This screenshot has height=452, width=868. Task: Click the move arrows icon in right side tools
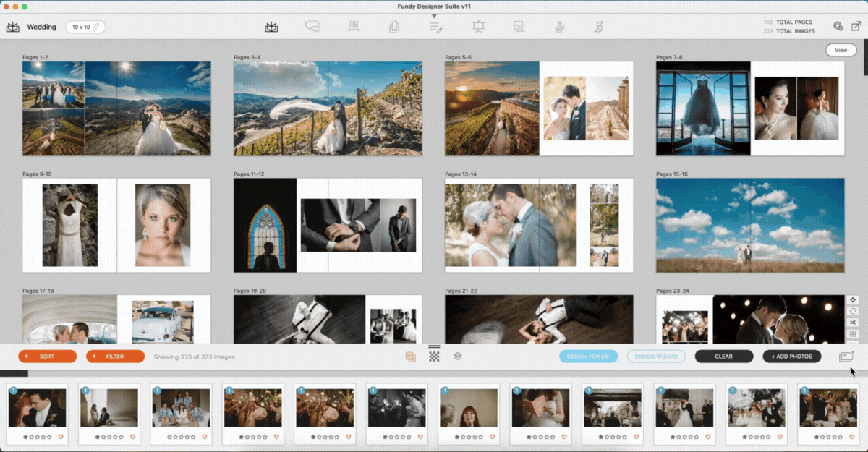[x=853, y=299]
